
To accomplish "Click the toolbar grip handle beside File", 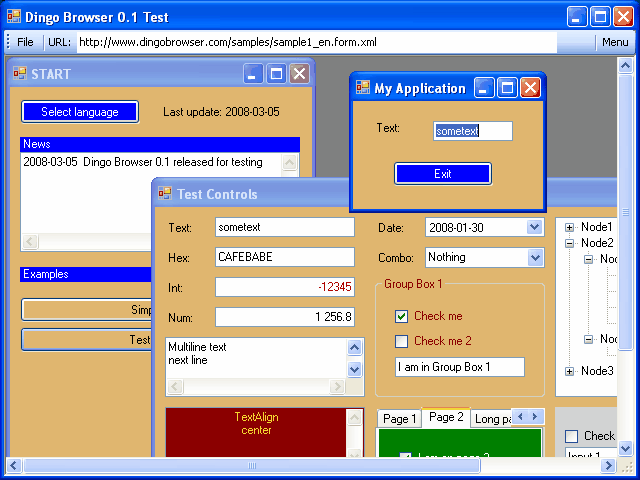I will point(8,42).
